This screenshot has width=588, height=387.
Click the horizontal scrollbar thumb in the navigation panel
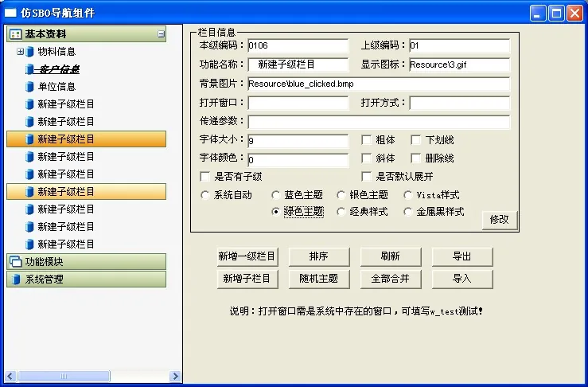64,376
